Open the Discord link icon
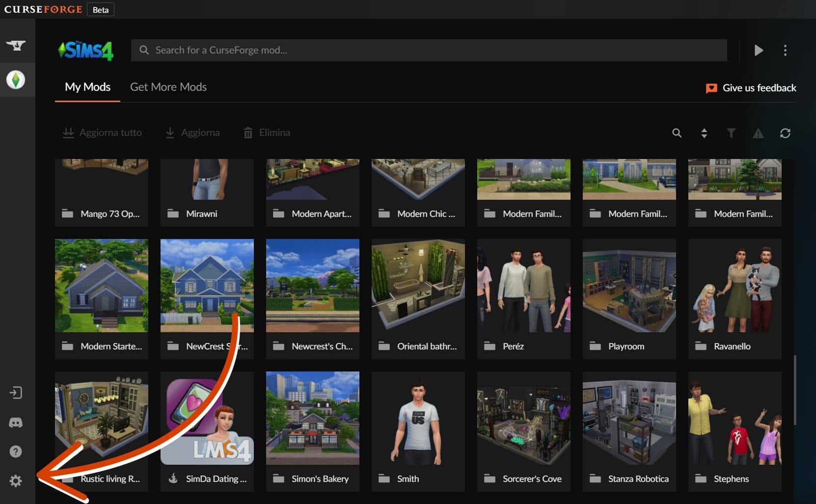 point(16,423)
